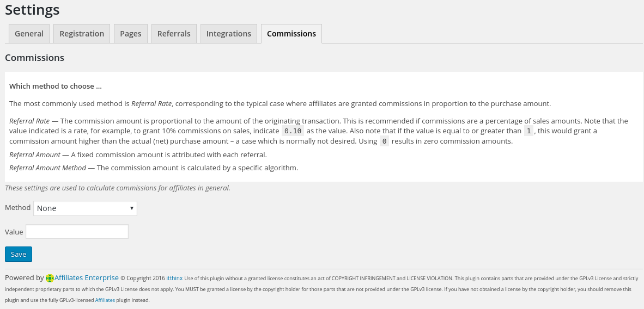Image resolution: width=644 pixels, height=309 pixels.
Task: Click the Settings page title
Action: pos(32,9)
